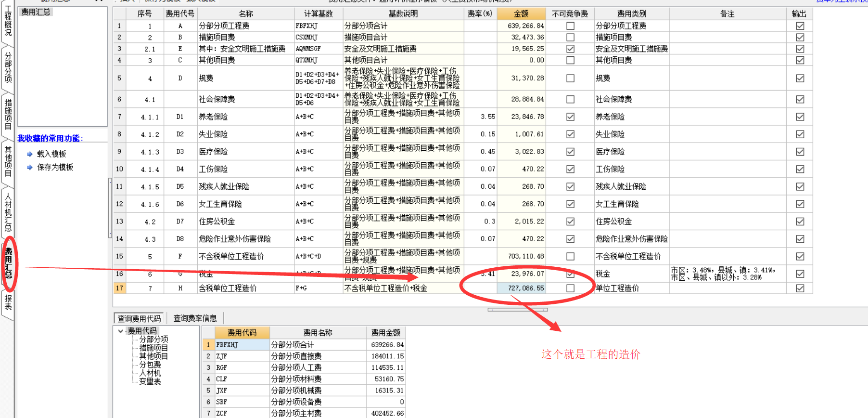Click the vertical scrollbar on the left panel
This screenshot has height=418, width=868.
coord(110,208)
